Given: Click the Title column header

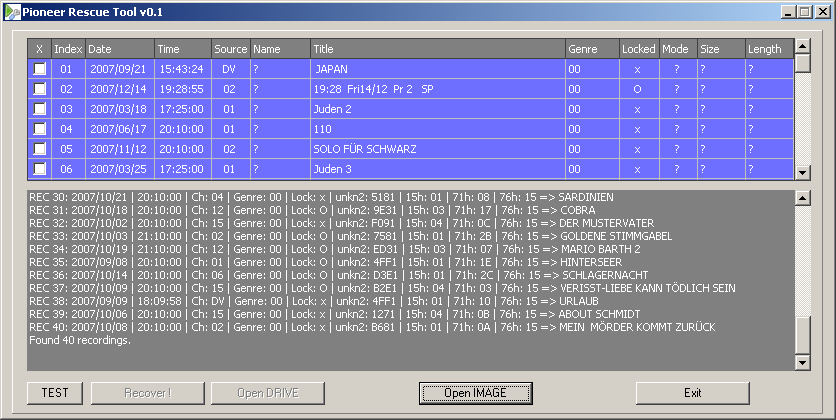Looking at the screenshot, I should pos(438,49).
